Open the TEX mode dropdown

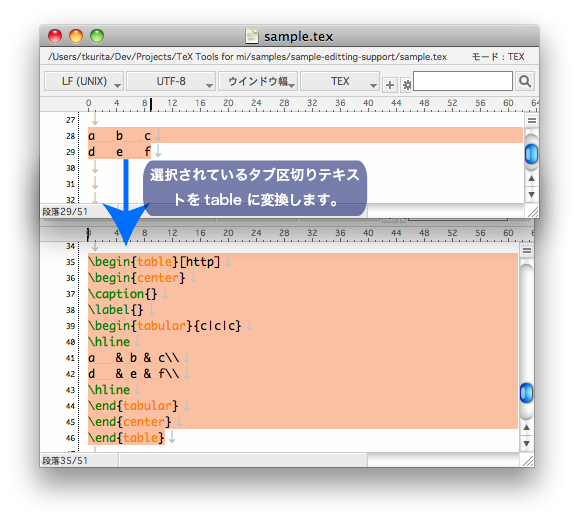[x=340, y=81]
